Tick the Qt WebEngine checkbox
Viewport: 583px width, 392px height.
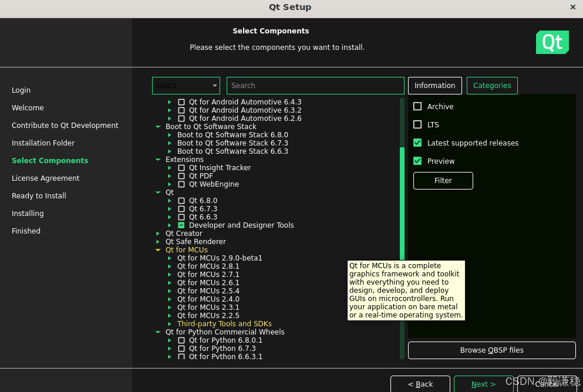coord(181,184)
